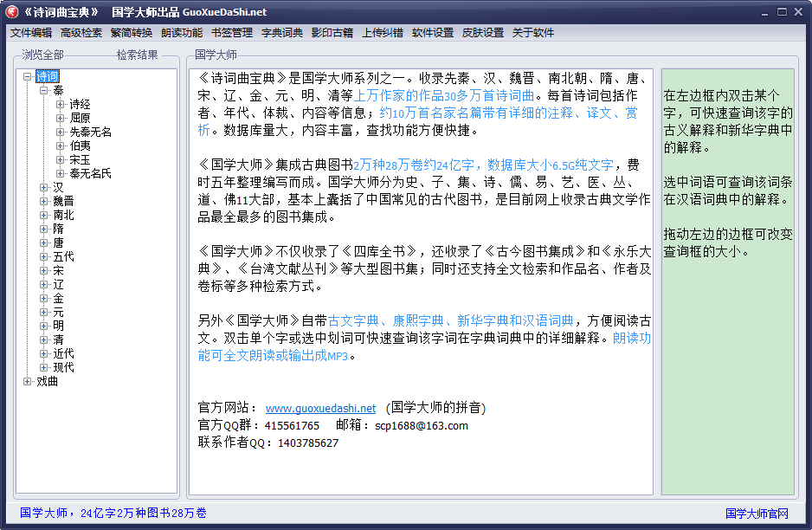This screenshot has height=530, width=812.
Task: Click the 国学大师官网 link
Action: 757,514
